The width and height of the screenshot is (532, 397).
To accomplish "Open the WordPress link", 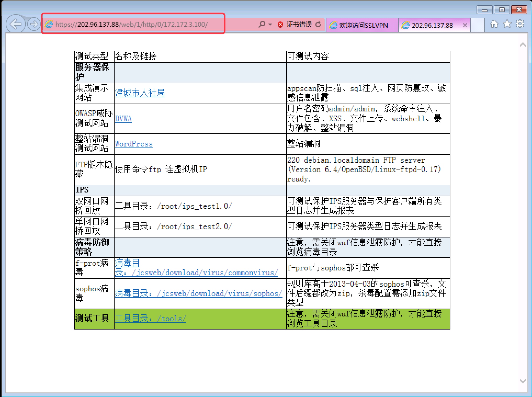I will click(x=134, y=144).
